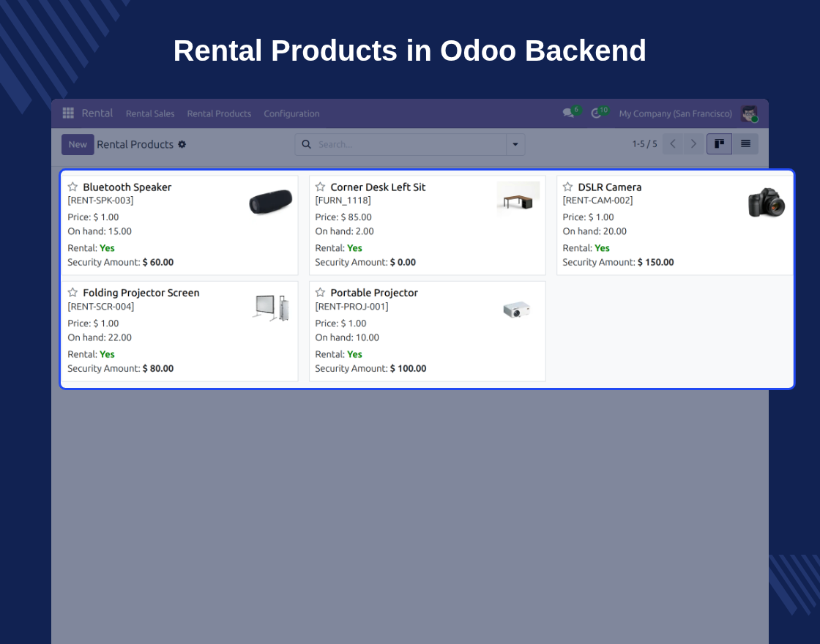Screen dimensions: 820x644
Task: Click reference [FURN_1118]
Action: pyautogui.click(x=343, y=201)
